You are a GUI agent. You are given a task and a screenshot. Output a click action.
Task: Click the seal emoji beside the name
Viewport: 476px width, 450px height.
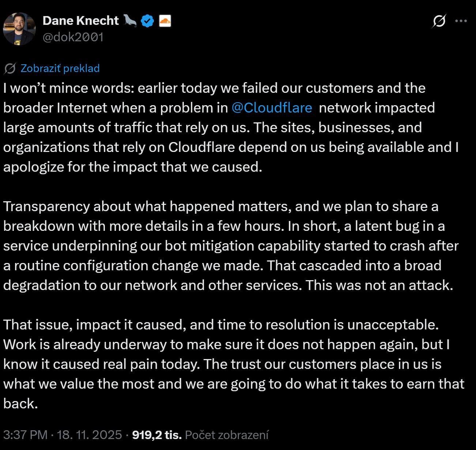point(130,21)
